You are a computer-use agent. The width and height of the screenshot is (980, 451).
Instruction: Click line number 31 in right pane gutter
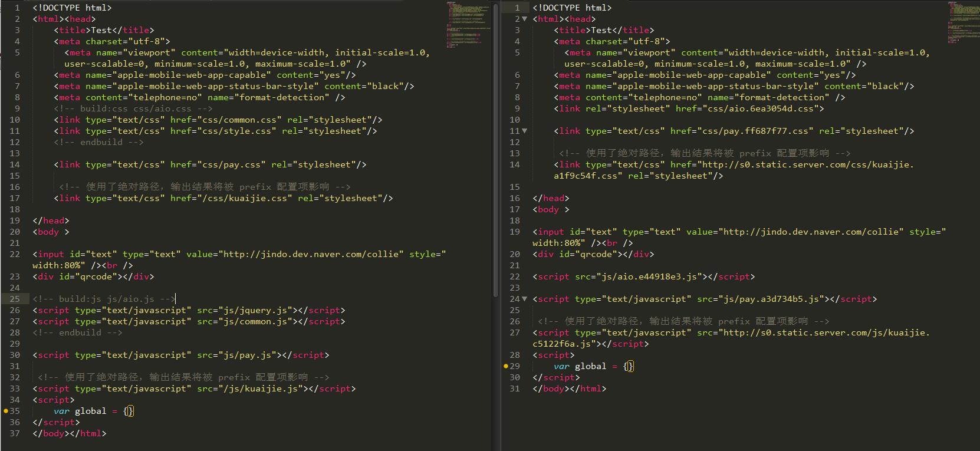point(515,389)
